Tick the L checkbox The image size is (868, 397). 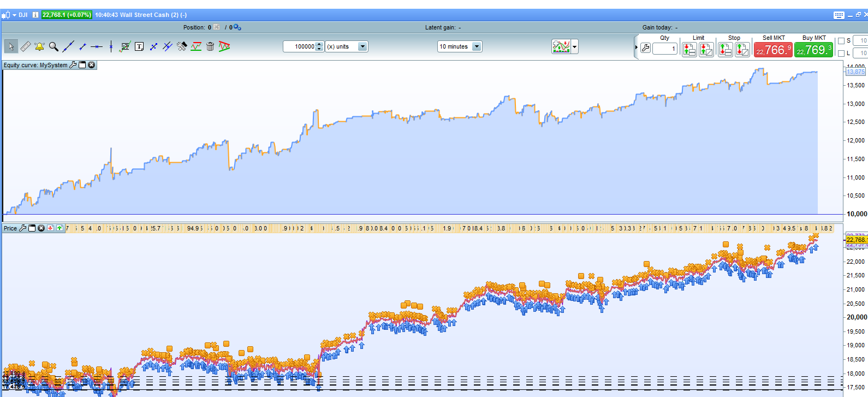841,54
